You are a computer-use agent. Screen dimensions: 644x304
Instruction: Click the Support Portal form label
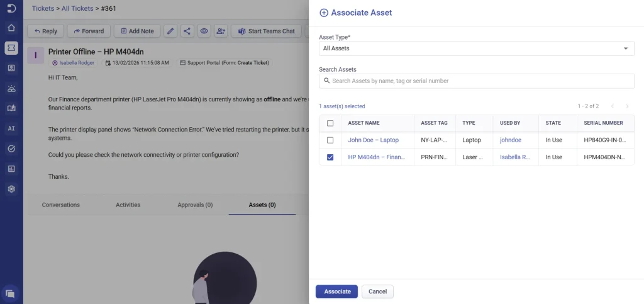[x=225, y=63]
